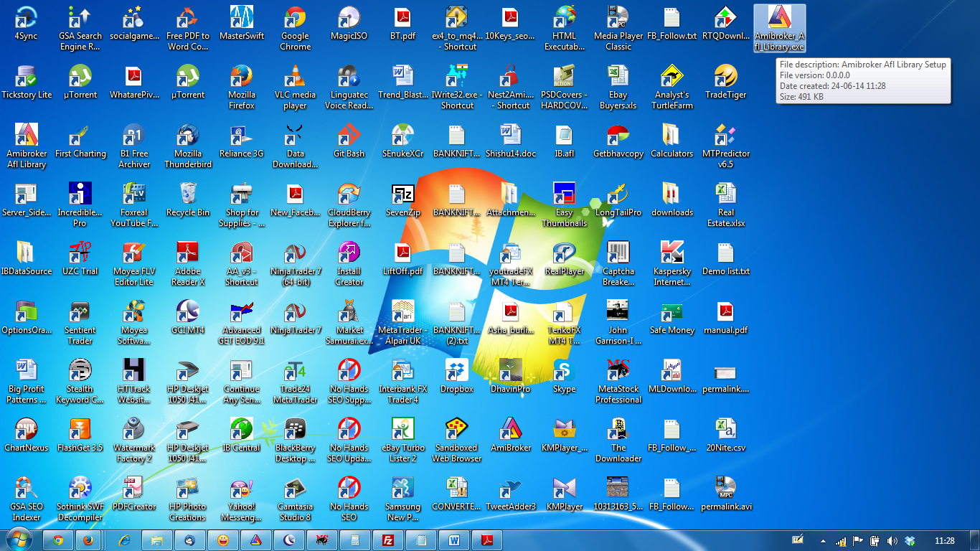The width and height of the screenshot is (980, 551).
Task: Select the RealPlayer desktop icon
Action: tap(565, 258)
